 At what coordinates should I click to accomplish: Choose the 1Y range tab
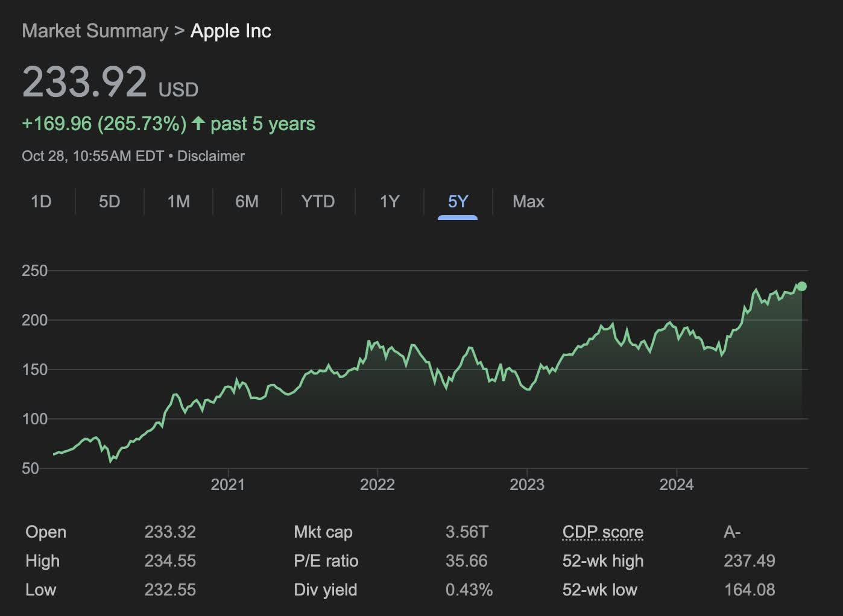point(390,201)
